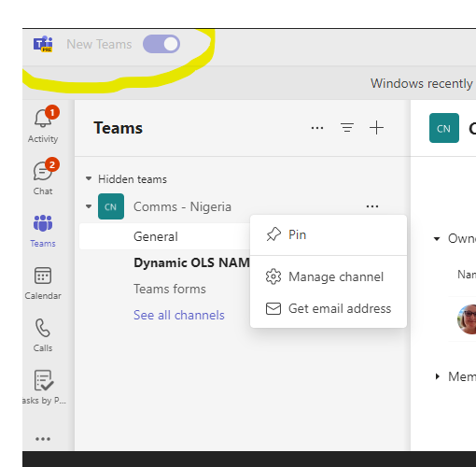Viewport: 476px width, 467px height.
Task: Open Teams panel more options ellipsis
Action: click(x=317, y=128)
